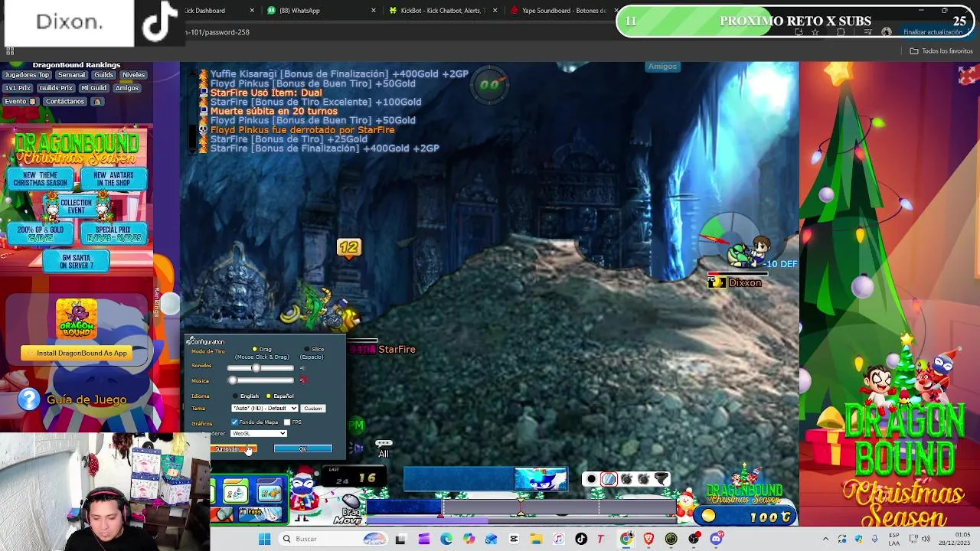The width and height of the screenshot is (980, 551).
Task: Close the WhatsApp browser tab
Action: click(374, 11)
